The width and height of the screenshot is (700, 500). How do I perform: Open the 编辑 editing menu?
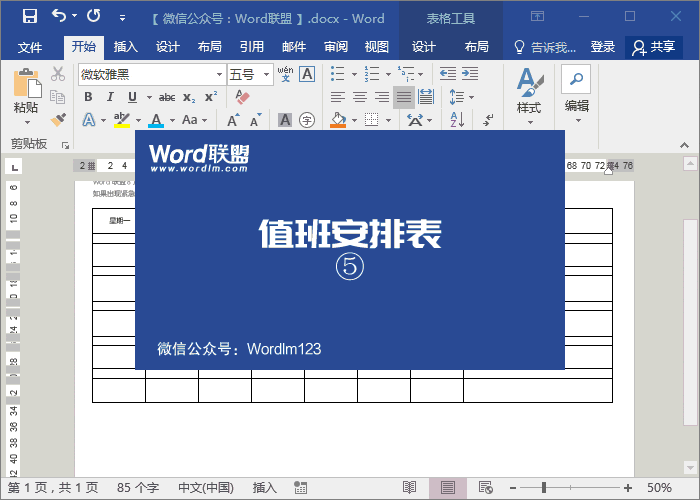tap(576, 95)
